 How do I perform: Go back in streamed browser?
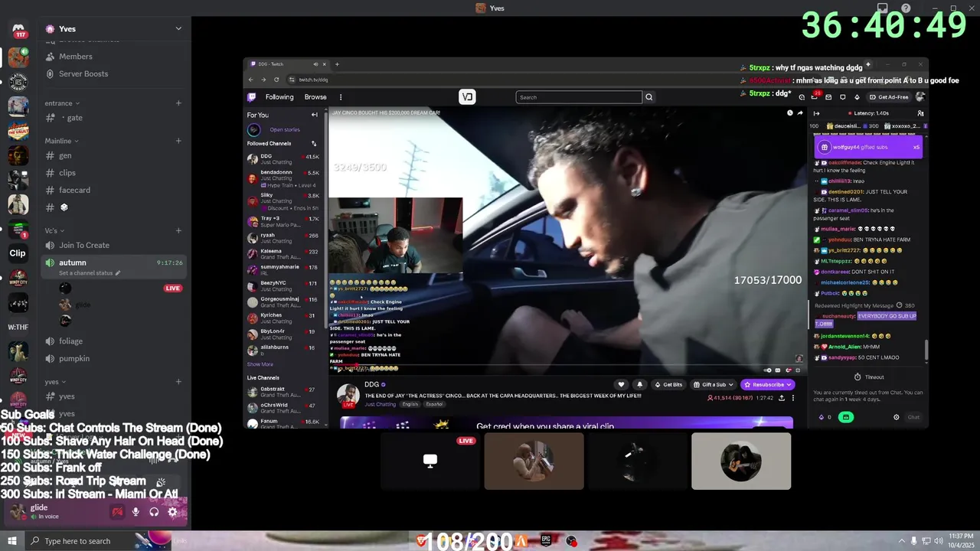click(250, 80)
